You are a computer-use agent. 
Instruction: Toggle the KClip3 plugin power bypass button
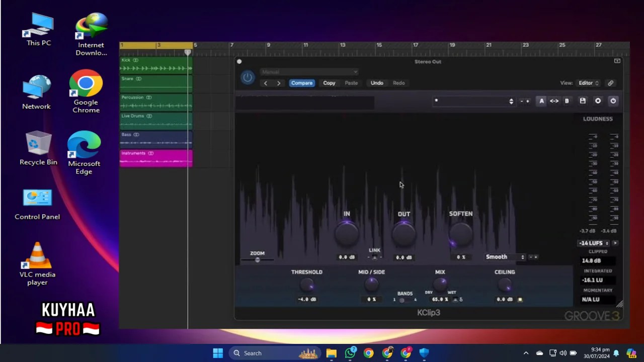point(248,77)
